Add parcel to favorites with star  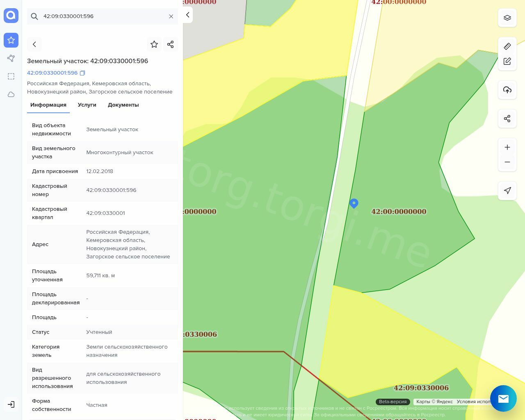click(154, 44)
